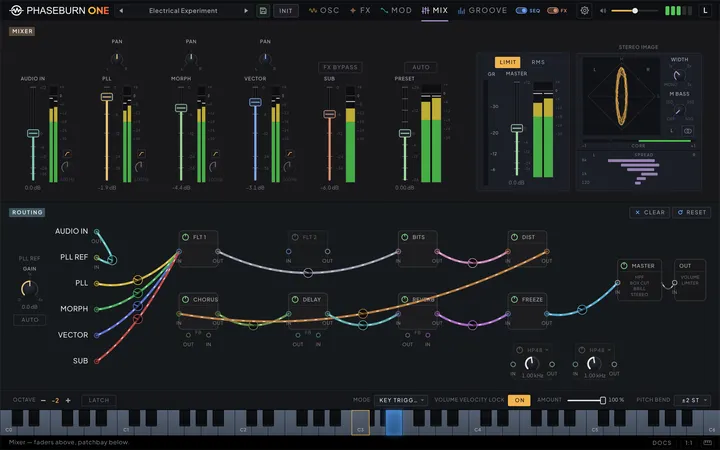The height and width of the screenshot is (450, 720).
Task: Toggle power for FLT 1 module
Action: coord(186,237)
